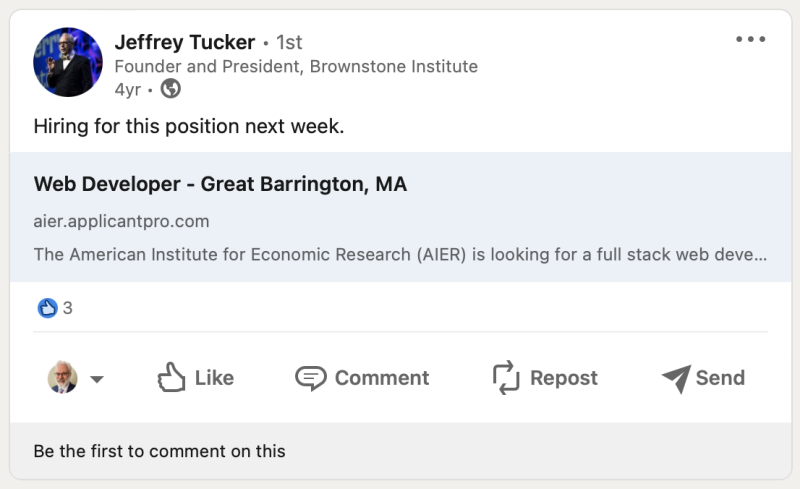Click the Repost arrows icon

click(x=506, y=378)
